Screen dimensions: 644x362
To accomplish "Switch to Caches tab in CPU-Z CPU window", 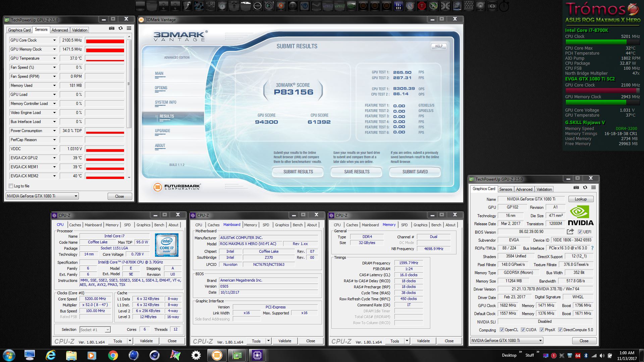I will point(75,225).
